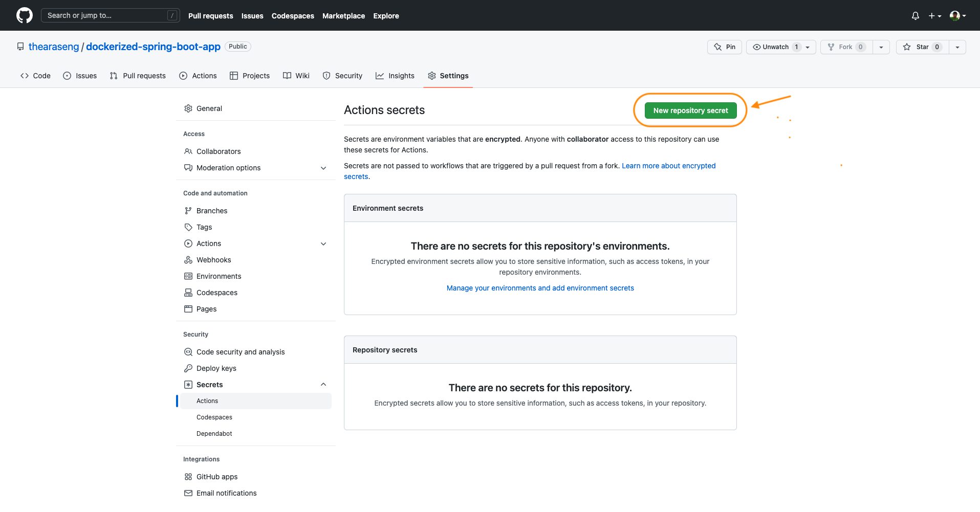Select Actions under Secrets

pyautogui.click(x=256, y=401)
